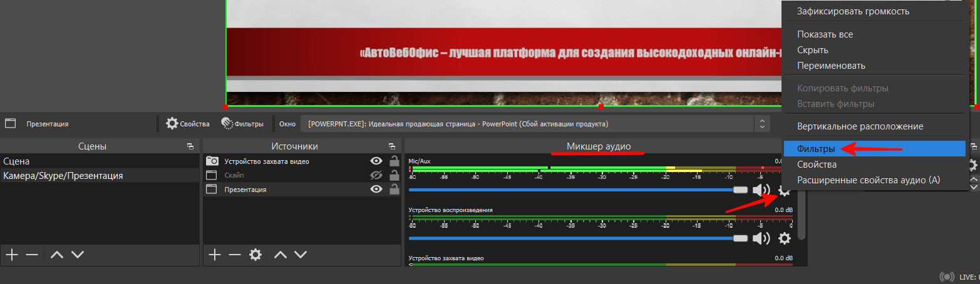Hide Устройство захвата видео source eye
Image resolution: width=980 pixels, height=284 pixels.
coord(376,161)
